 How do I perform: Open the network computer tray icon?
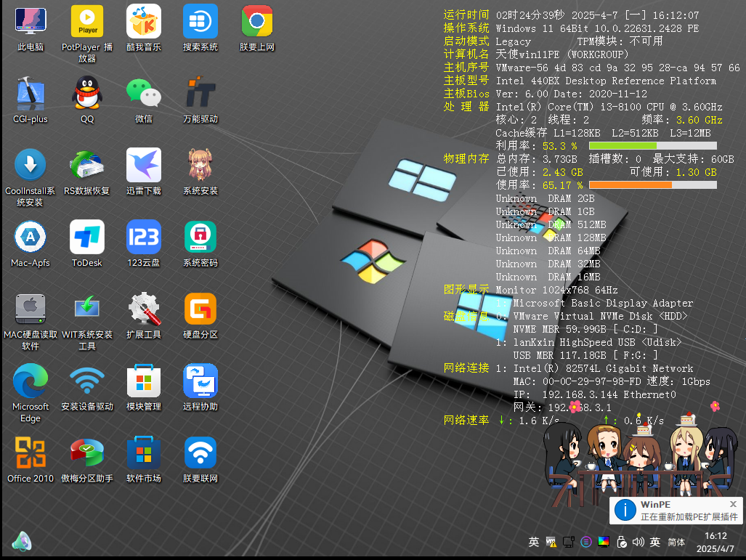[x=569, y=542]
